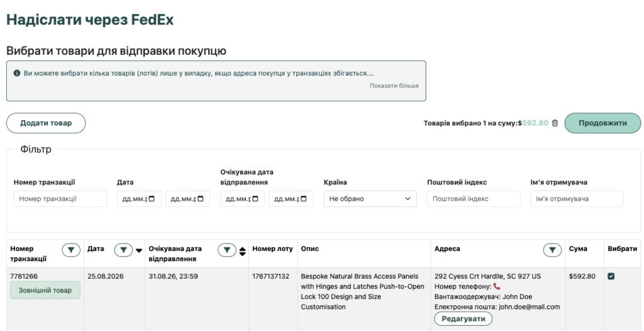Screen dimensions: 644x331
Task: Open calendar of second expected shipping date field
Action: [x=304, y=199]
